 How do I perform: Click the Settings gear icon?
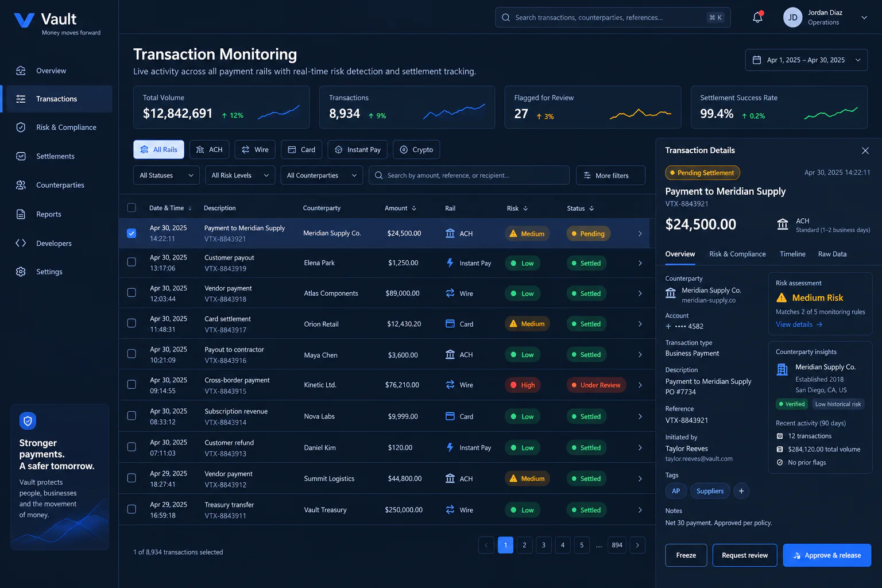(21, 272)
